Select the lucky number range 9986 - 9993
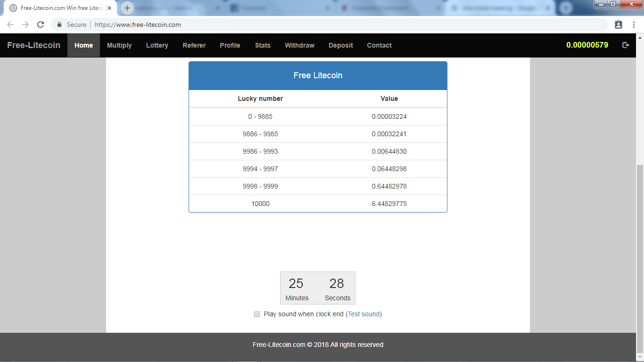 click(x=260, y=151)
